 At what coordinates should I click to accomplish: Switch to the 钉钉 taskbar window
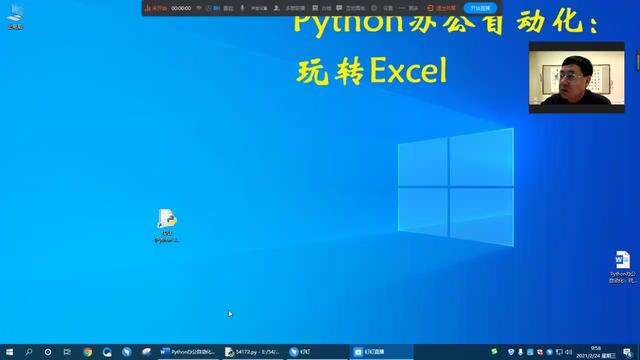[x=317, y=352]
